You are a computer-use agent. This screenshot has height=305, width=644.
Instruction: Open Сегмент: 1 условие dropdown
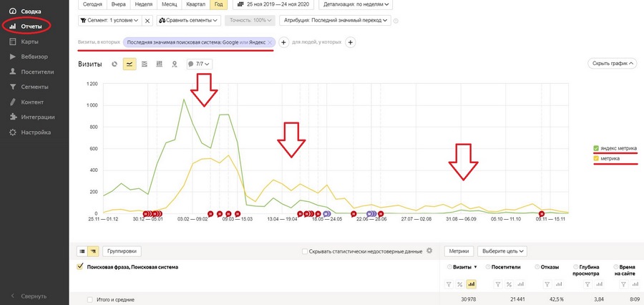pos(109,20)
